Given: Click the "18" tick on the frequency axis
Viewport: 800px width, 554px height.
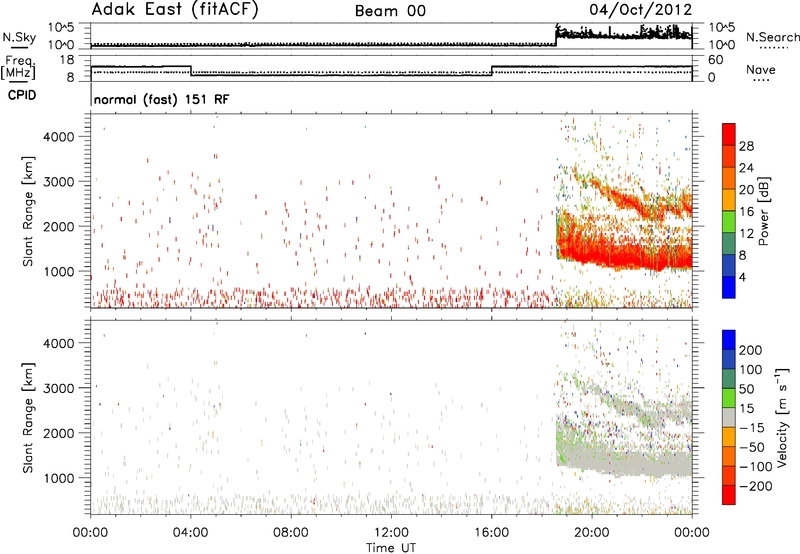Looking at the screenshot, I should 67,60.
